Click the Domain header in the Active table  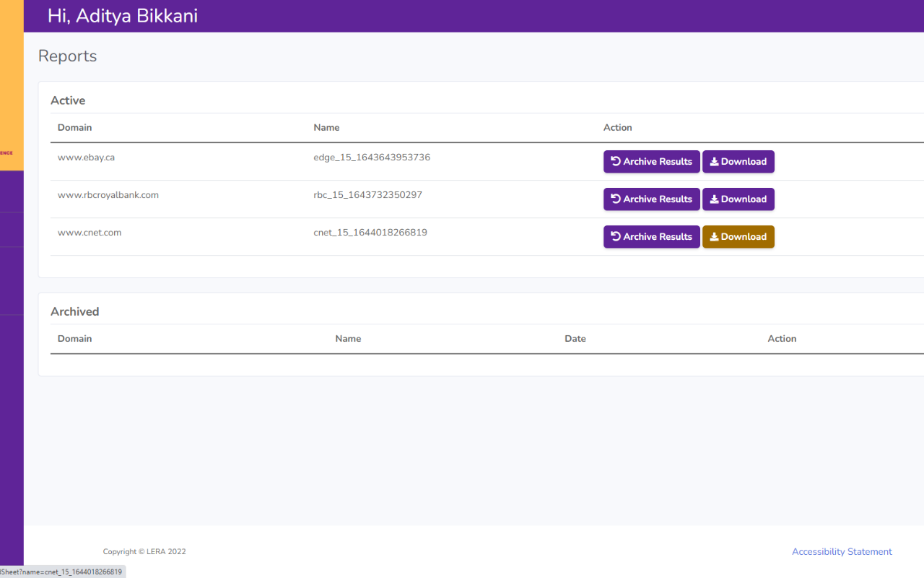(x=74, y=128)
